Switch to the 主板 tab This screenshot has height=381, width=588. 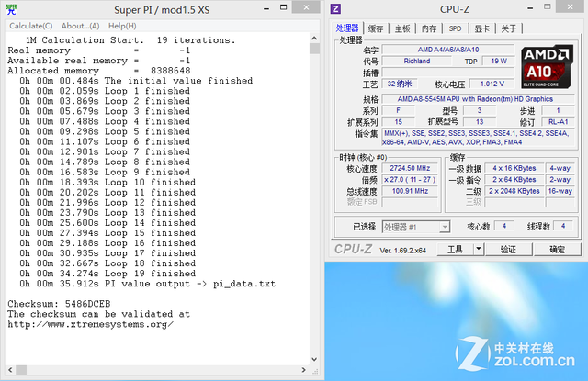point(402,28)
